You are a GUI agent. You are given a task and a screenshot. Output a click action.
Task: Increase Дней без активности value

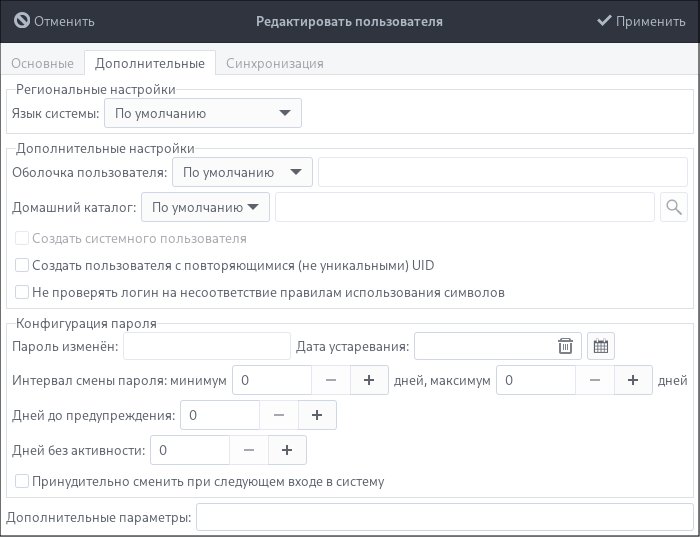click(287, 450)
